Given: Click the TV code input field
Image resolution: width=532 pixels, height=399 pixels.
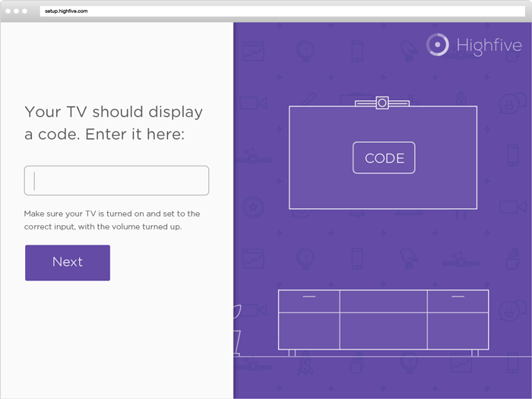Looking at the screenshot, I should click(116, 181).
